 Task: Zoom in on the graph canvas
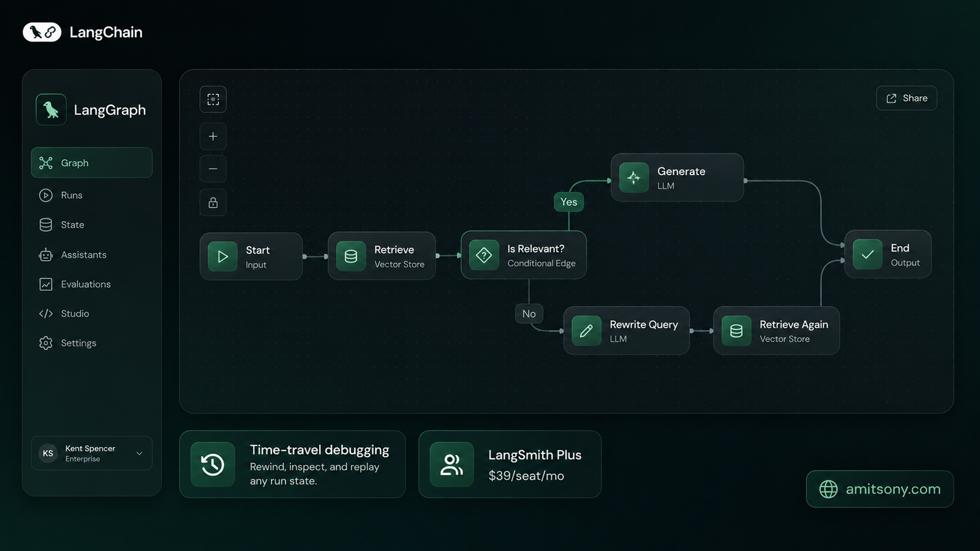tap(213, 137)
